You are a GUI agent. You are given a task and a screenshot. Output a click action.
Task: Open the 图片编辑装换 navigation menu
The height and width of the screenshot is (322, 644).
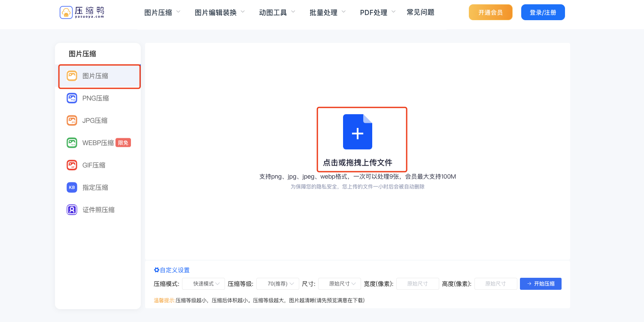(216, 12)
